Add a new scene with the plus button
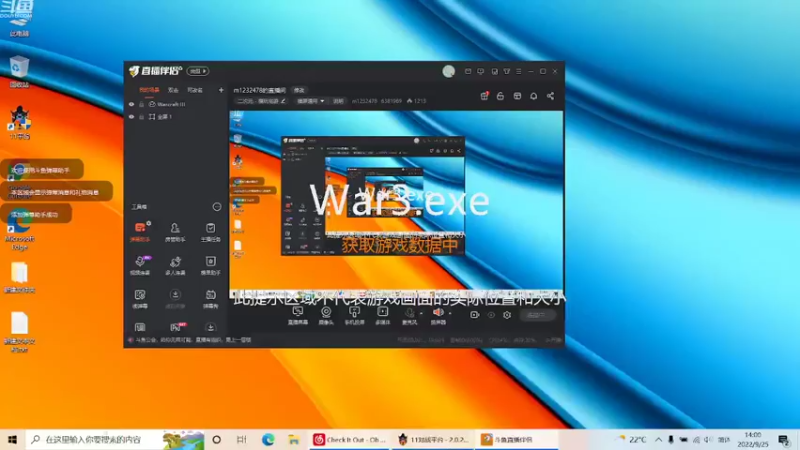 tap(221, 90)
